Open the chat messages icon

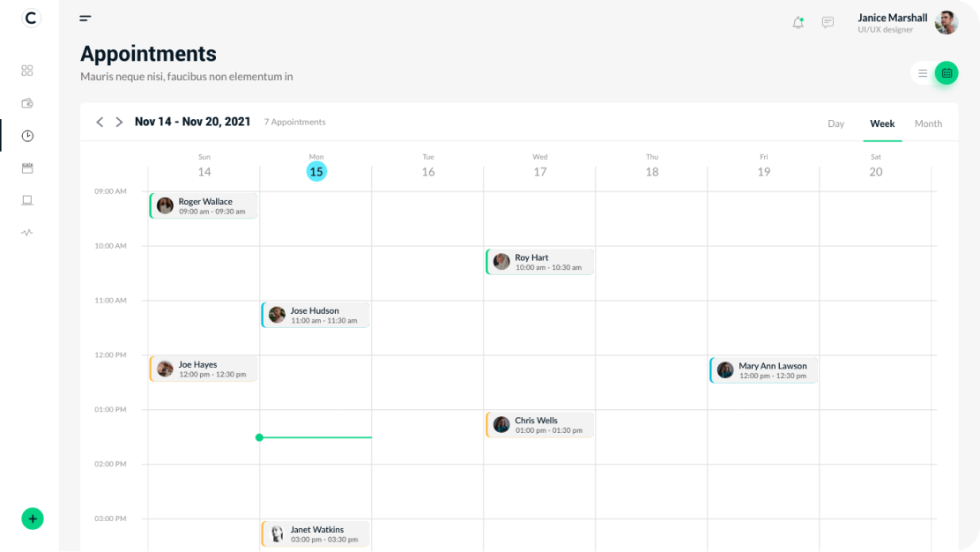(x=828, y=23)
